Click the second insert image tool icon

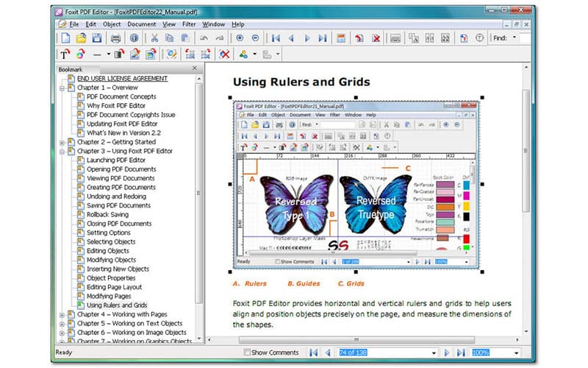(151, 54)
